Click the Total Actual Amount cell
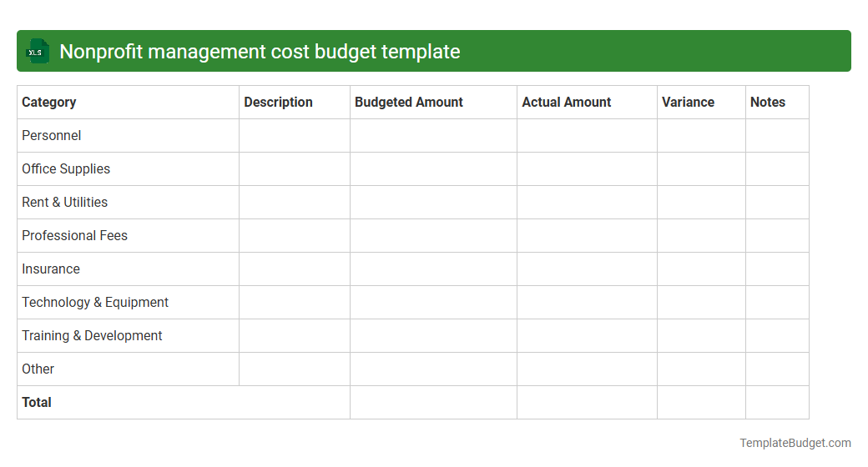This screenshot has height=467, width=868. click(x=587, y=402)
